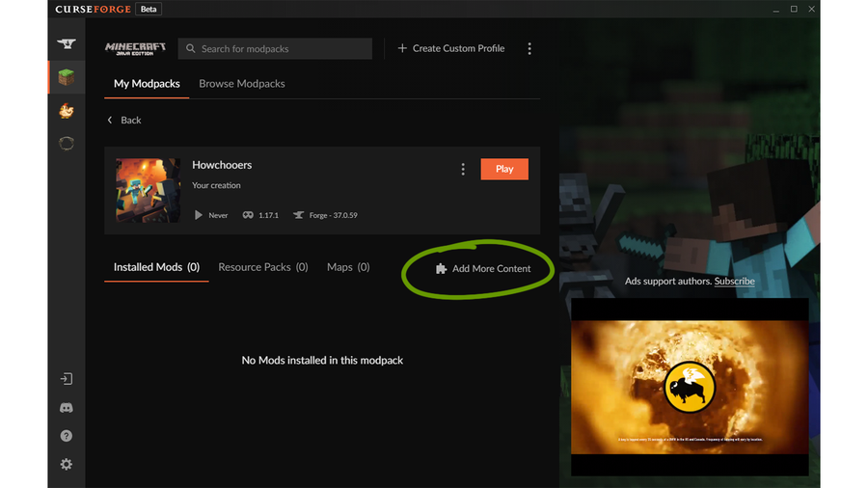Click the Beta badge in title bar
Screen dimensions: 868x488
coord(149,10)
